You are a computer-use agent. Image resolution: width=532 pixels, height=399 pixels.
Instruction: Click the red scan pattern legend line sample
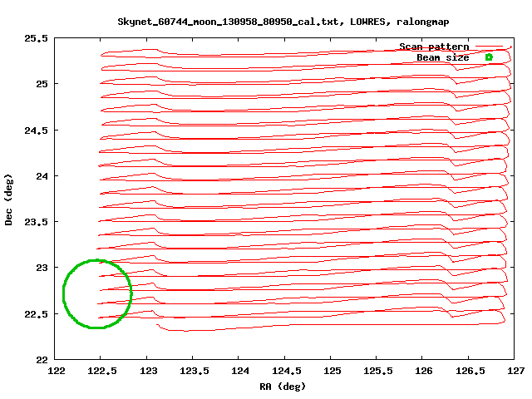coord(489,47)
